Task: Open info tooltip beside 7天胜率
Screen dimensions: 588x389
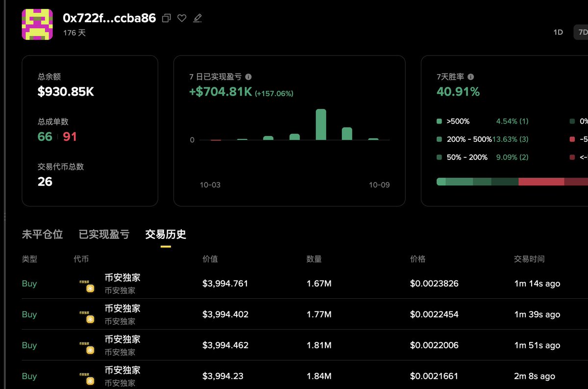Action: click(x=470, y=77)
